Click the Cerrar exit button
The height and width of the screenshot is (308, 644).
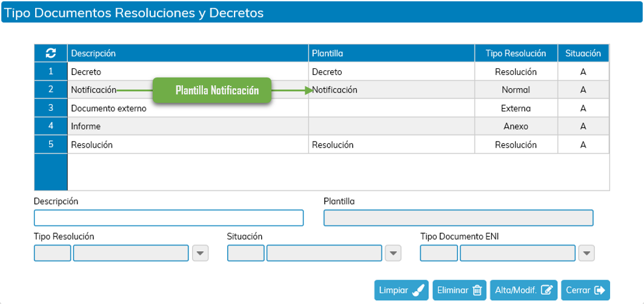click(585, 290)
